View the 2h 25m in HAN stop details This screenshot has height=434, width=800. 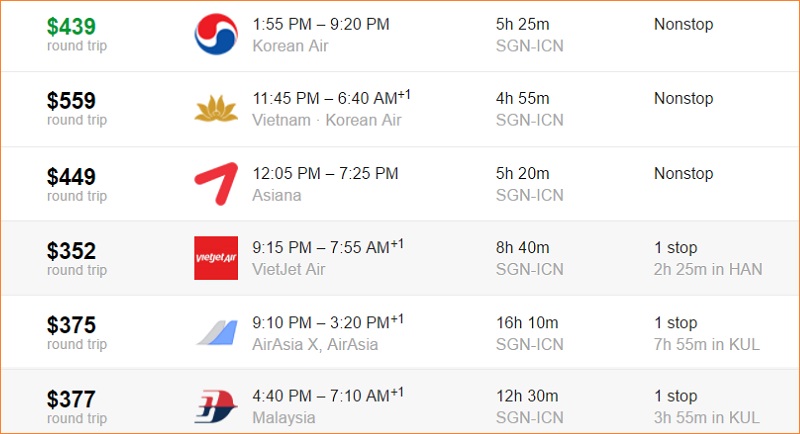pos(708,269)
